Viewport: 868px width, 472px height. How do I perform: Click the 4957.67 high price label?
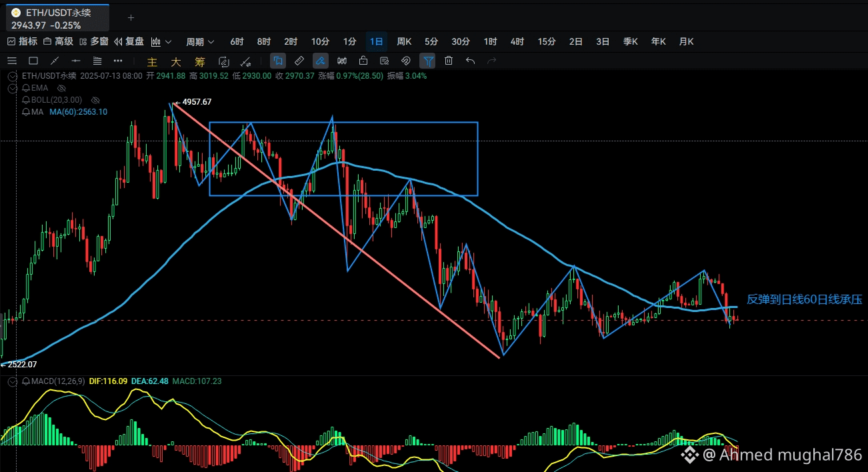coord(197,102)
